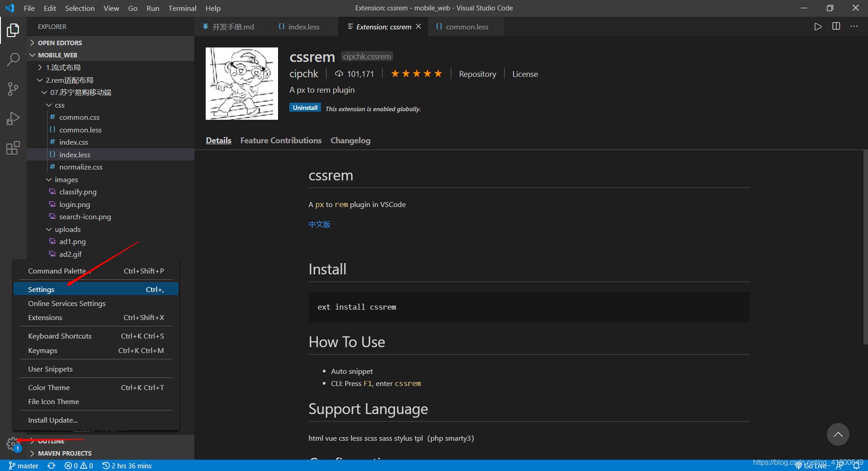Click the notifications bell in status bar
Screen dimensions: 868x471
(x=856, y=466)
